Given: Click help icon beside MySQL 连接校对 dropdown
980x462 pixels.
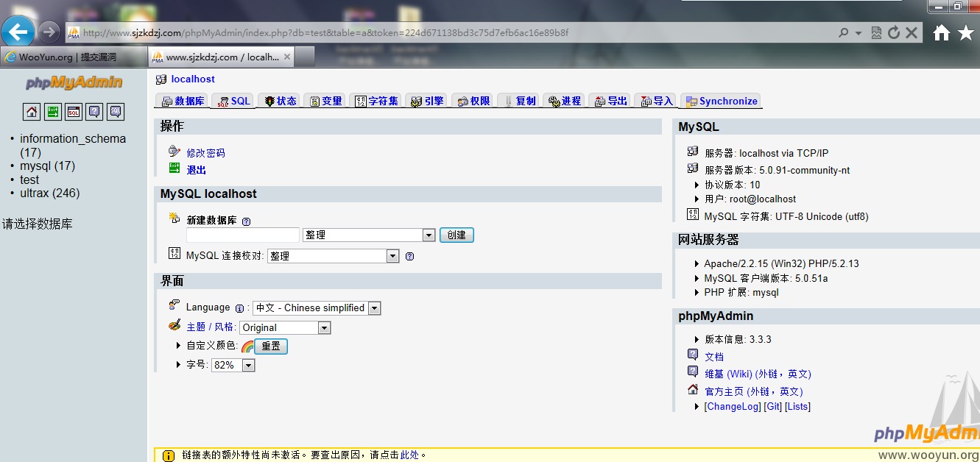Looking at the screenshot, I should [x=409, y=256].
